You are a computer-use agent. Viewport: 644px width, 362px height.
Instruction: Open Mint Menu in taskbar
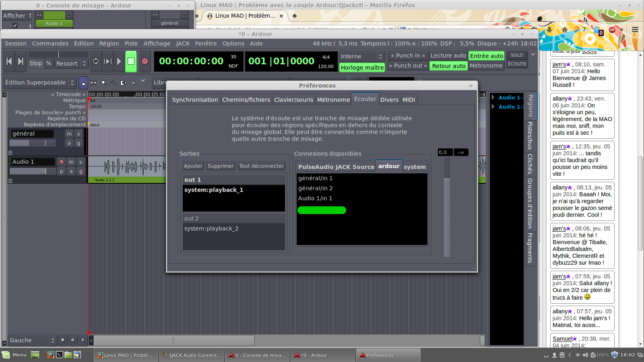(x=14, y=355)
